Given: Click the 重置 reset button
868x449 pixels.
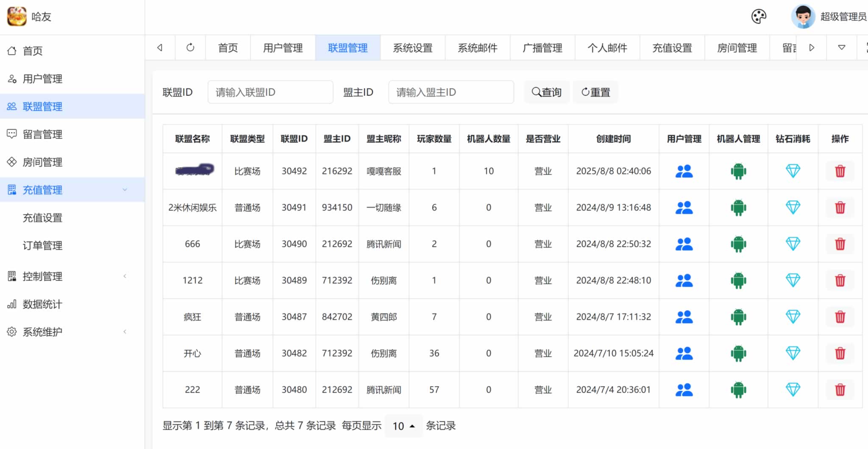Looking at the screenshot, I should tap(595, 92).
